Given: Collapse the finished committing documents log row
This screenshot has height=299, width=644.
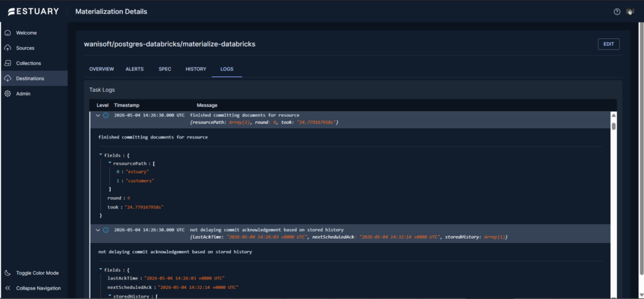Looking at the screenshot, I should click(x=97, y=116).
